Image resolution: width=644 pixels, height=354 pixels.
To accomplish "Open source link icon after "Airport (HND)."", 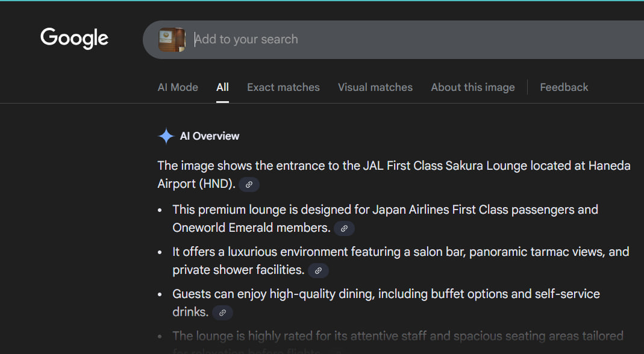I will point(249,185).
